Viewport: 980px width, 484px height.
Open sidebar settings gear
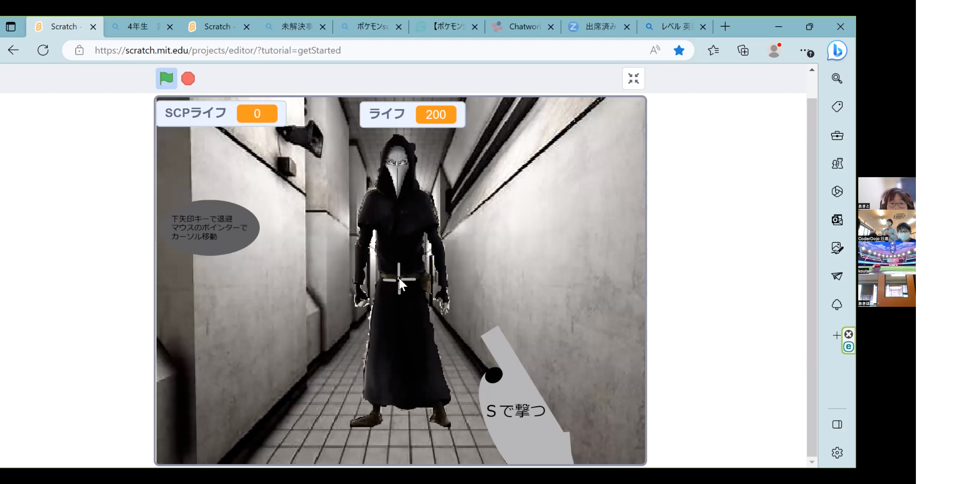coord(837,453)
